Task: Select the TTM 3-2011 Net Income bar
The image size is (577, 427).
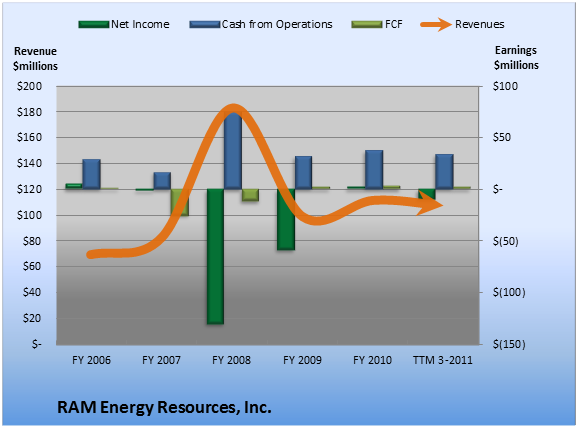Action: (x=427, y=194)
